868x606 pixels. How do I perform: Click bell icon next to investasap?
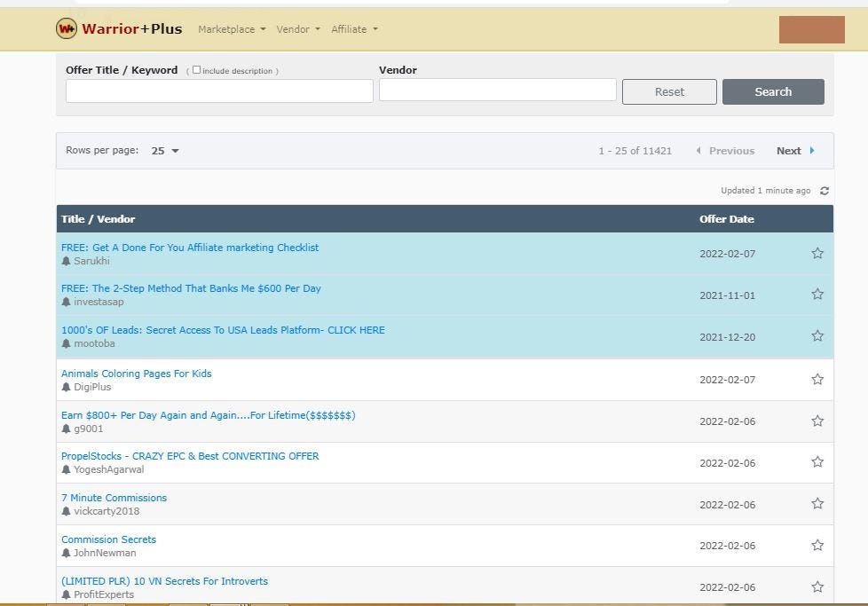click(66, 303)
